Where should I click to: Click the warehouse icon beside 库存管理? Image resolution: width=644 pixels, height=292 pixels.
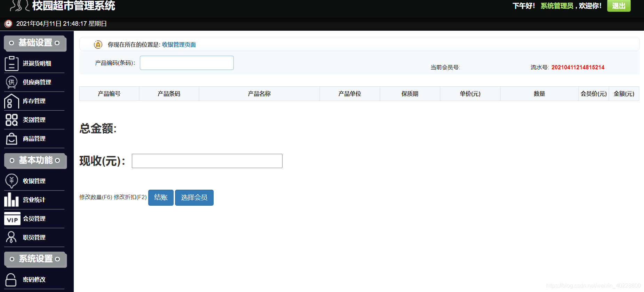[x=11, y=101]
